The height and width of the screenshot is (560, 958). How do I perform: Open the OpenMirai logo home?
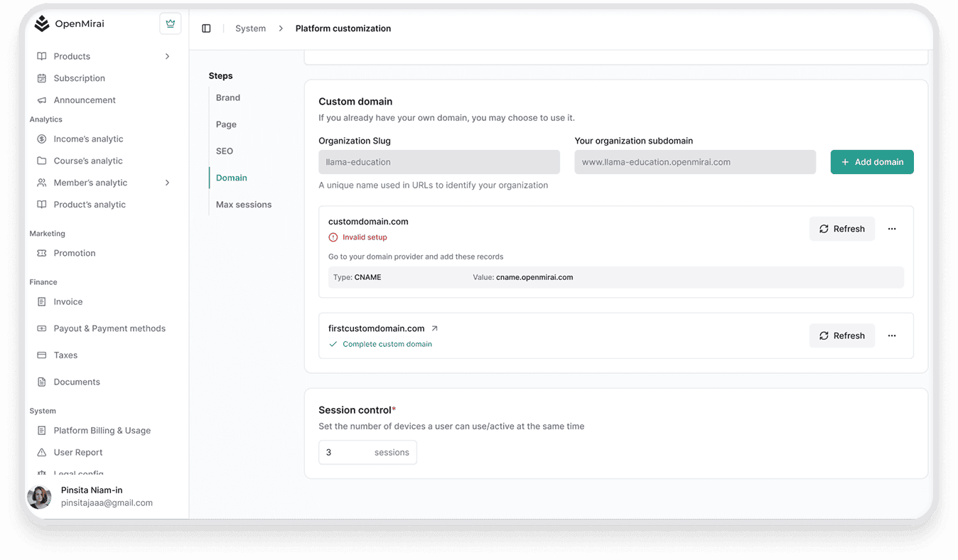tap(70, 23)
